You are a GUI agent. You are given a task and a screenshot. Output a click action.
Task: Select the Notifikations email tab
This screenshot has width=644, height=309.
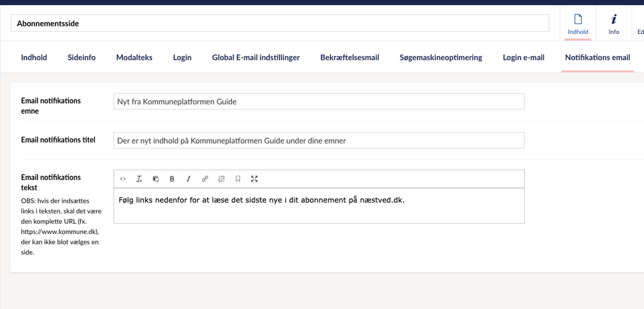point(597,57)
